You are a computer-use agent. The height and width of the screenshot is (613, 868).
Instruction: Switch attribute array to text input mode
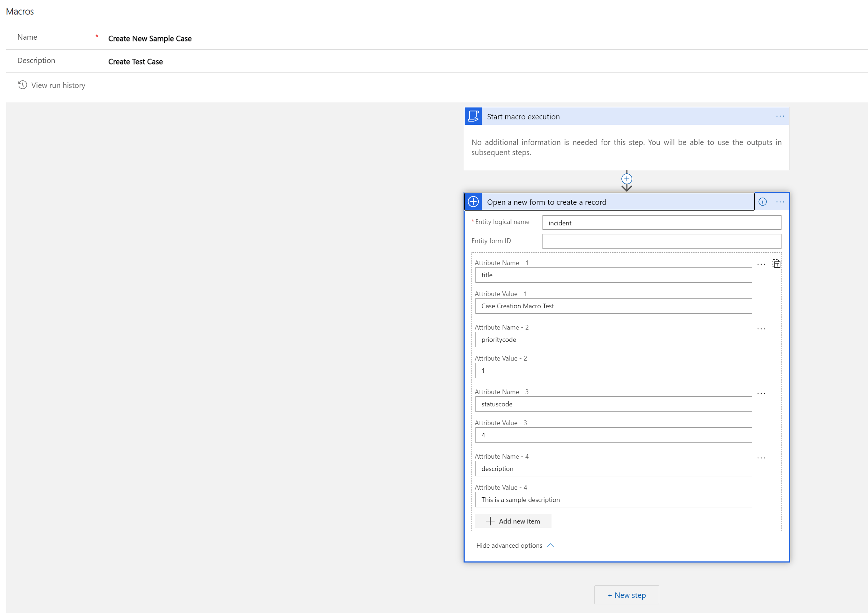(776, 264)
